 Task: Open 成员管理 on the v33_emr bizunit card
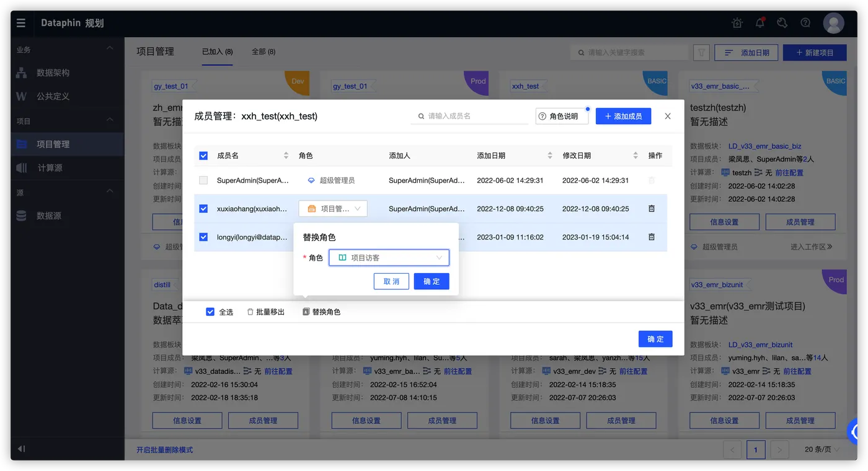click(x=800, y=420)
